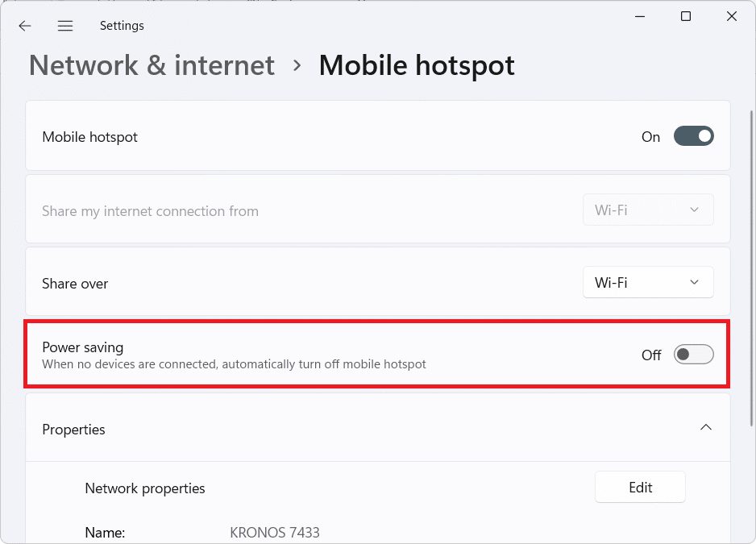Image resolution: width=756 pixels, height=544 pixels.
Task: Click the breadcrumb separator chevron
Action: 297,65
